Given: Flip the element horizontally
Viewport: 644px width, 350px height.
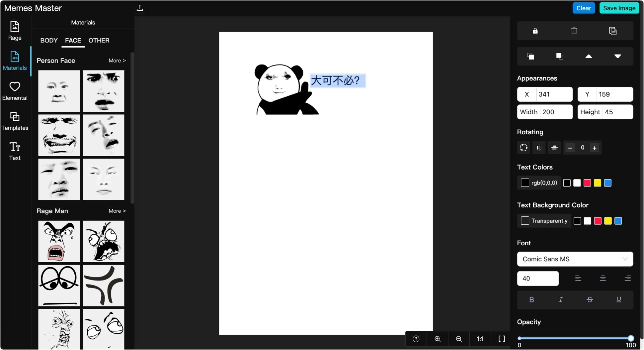Looking at the screenshot, I should [x=539, y=148].
